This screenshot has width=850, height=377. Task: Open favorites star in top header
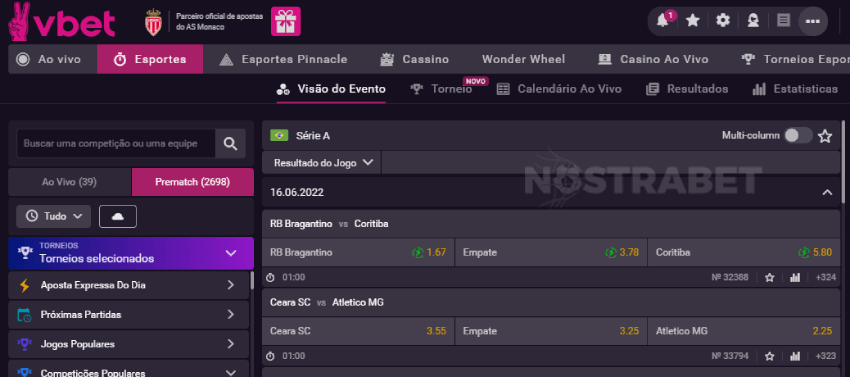pyautogui.click(x=692, y=21)
